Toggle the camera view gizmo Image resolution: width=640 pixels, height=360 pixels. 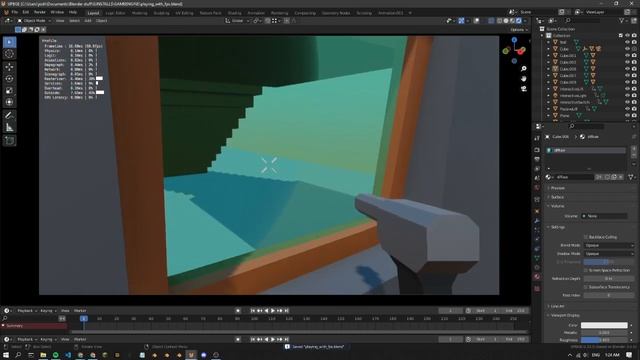click(x=524, y=88)
